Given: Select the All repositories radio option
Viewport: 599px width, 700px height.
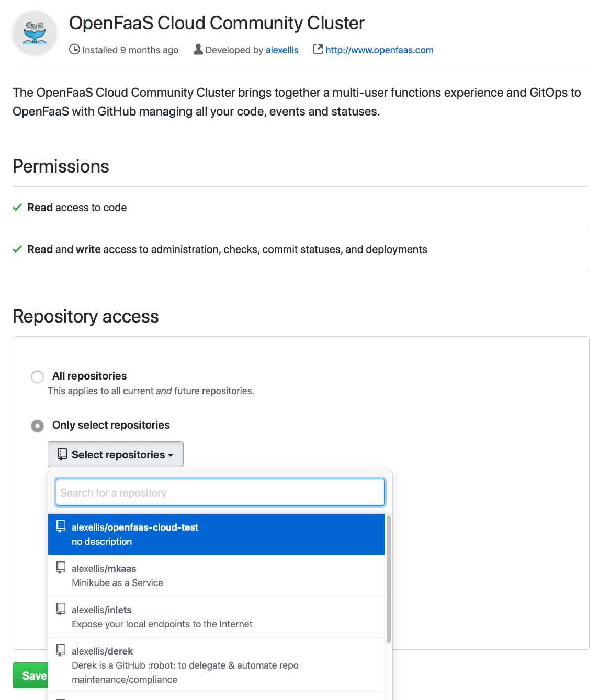Looking at the screenshot, I should (37, 376).
